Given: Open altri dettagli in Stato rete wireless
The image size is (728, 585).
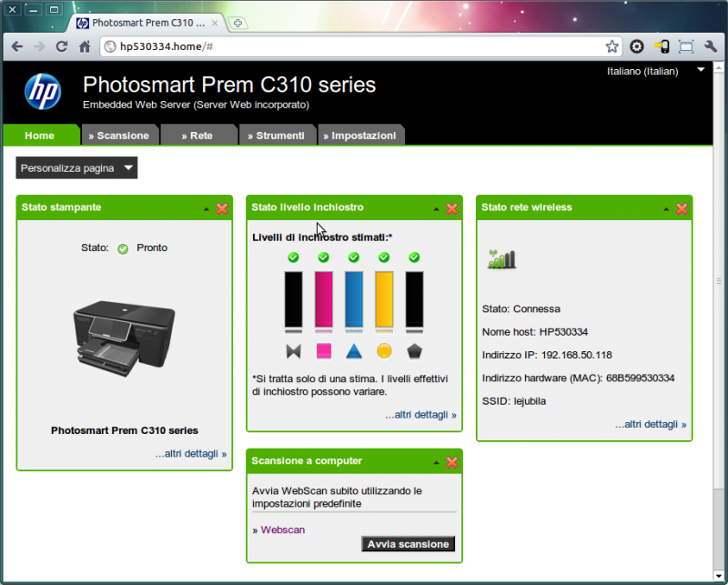Looking at the screenshot, I should pos(651,424).
